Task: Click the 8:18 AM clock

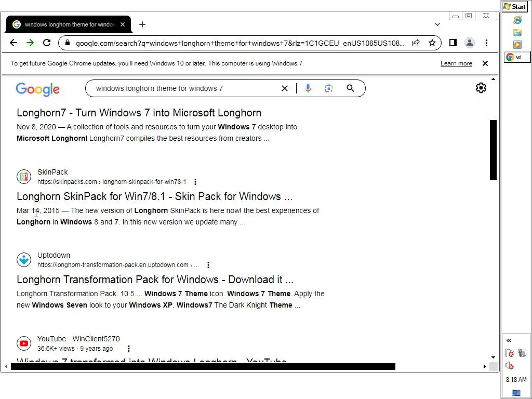Action: tap(516, 380)
